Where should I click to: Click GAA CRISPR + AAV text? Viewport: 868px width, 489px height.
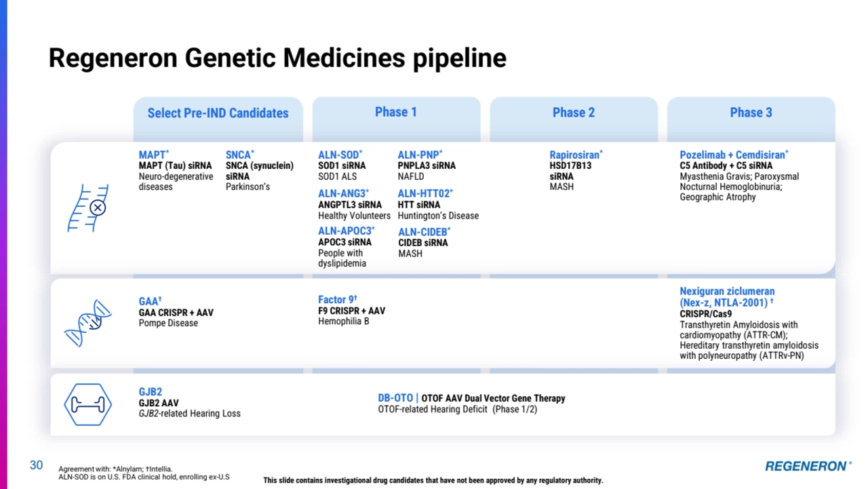pos(176,313)
